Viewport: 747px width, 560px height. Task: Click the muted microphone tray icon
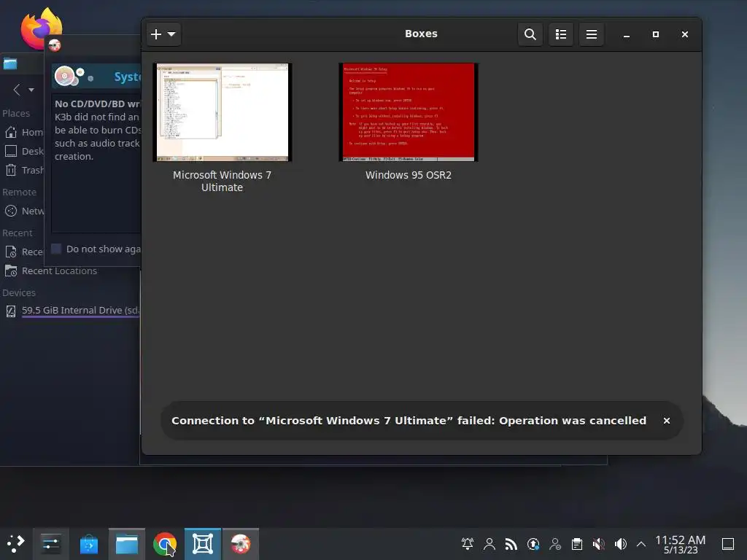599,544
